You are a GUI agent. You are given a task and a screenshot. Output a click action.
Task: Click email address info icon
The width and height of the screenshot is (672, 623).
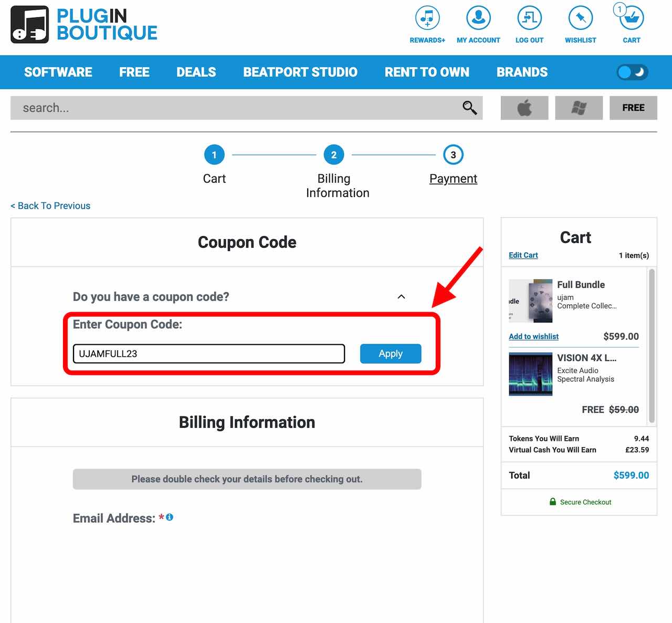[170, 517]
